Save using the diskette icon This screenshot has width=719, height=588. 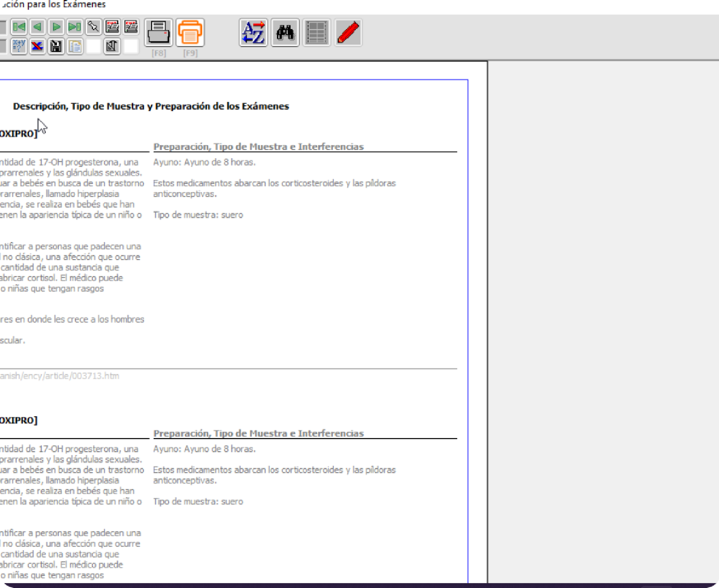[56, 47]
